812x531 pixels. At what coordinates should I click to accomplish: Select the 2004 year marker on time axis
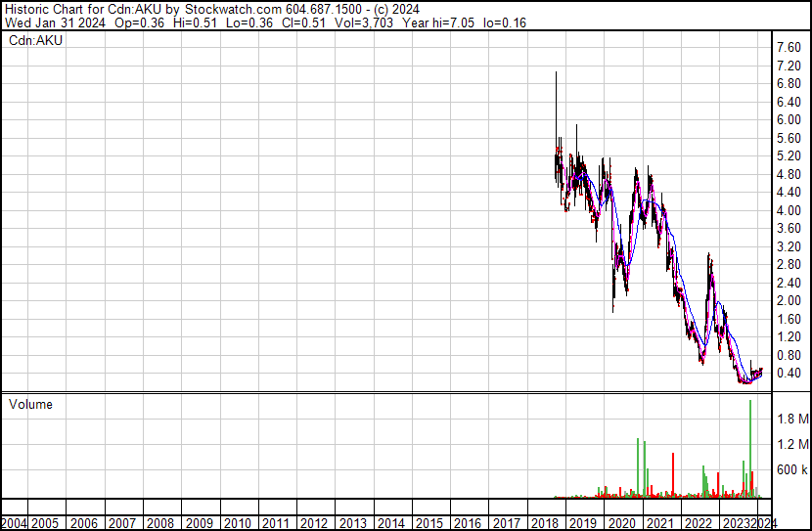[15, 522]
